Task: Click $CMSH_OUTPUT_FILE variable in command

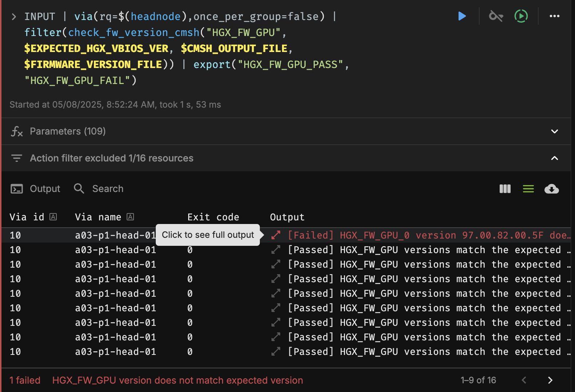Action: click(x=234, y=49)
